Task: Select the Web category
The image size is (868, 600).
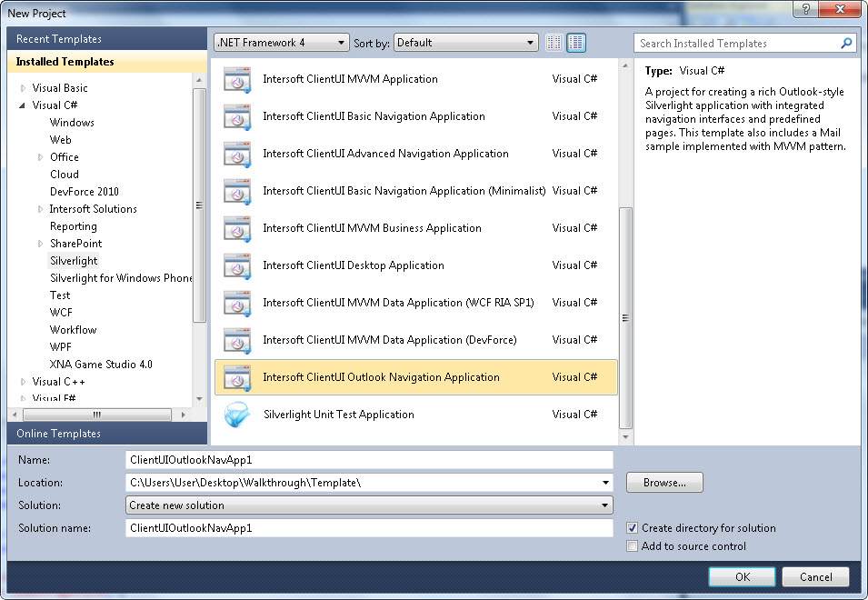Action: pyautogui.click(x=60, y=139)
